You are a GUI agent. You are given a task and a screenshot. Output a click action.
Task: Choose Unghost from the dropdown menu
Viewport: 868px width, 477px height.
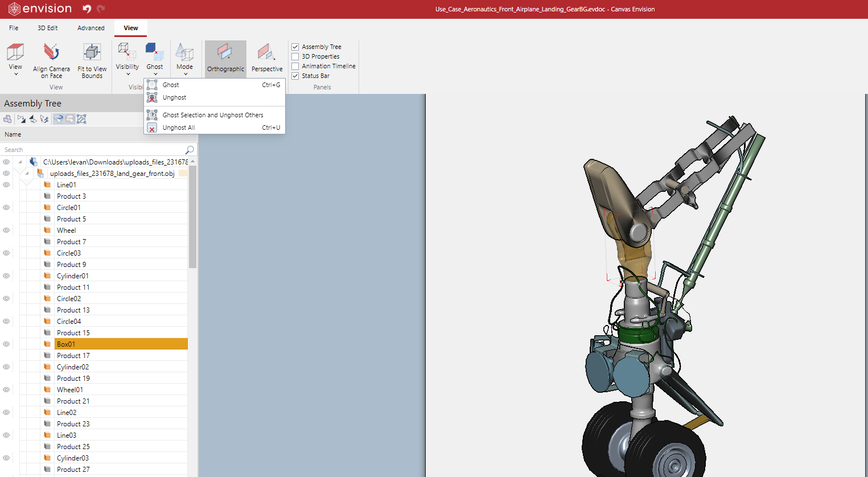click(214, 97)
